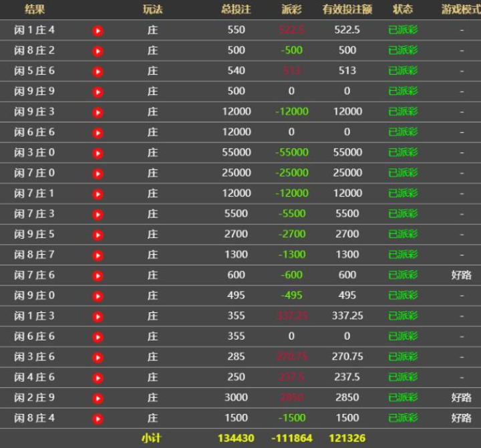The image size is (481, 448).
Task: Click 好路 label in 闲2庄9 row
Action: (x=461, y=398)
